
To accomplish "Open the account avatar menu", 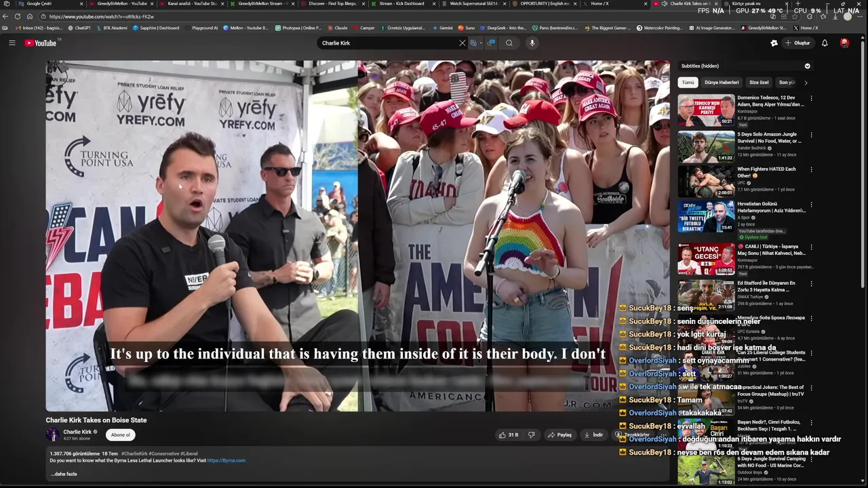I will point(844,43).
